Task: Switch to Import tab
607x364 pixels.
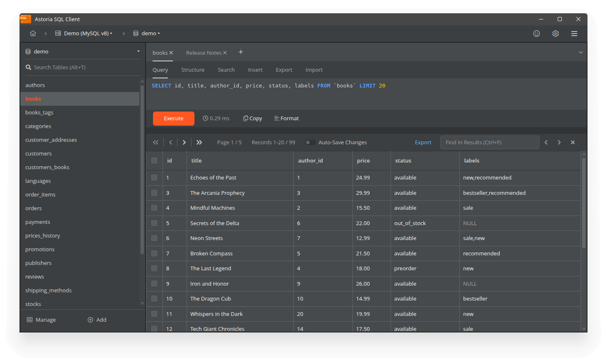Action: (x=314, y=70)
